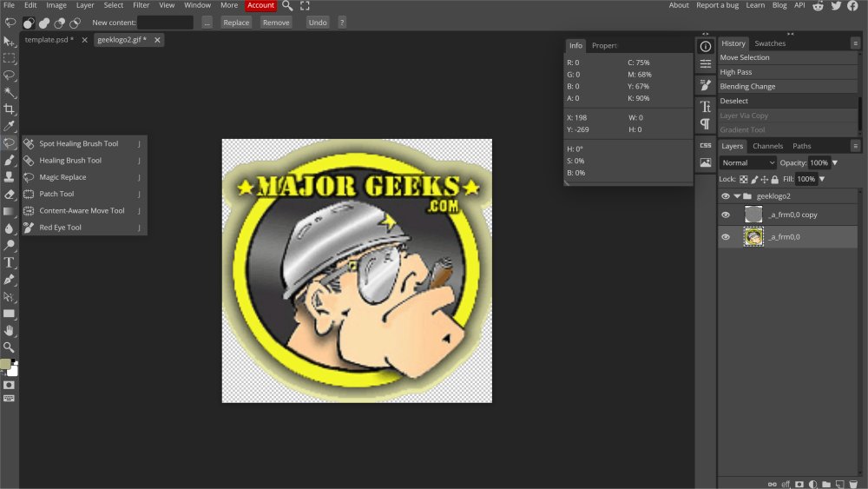Choose Red Eye Tool
Viewport: 868px width, 489px height.
pyautogui.click(x=84, y=228)
